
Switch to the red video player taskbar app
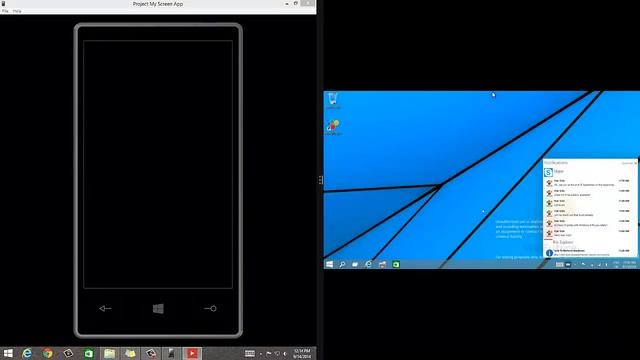coord(192,353)
